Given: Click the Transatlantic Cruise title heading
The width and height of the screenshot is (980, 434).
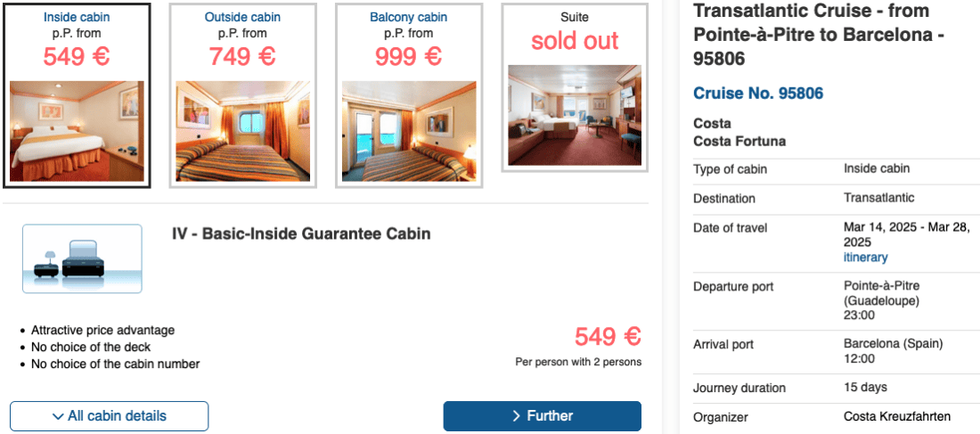Looking at the screenshot, I should click(x=817, y=36).
